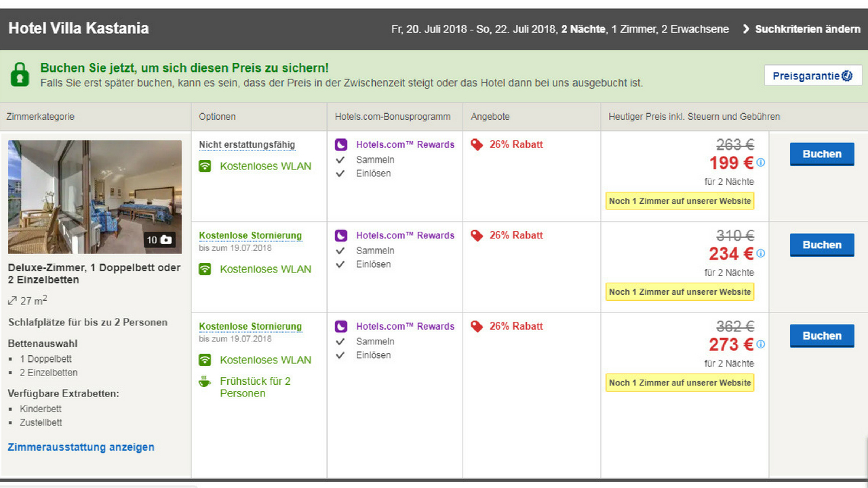Click 26% Rabatt text in 234 € row
This screenshot has width=868, height=488.
point(516,235)
